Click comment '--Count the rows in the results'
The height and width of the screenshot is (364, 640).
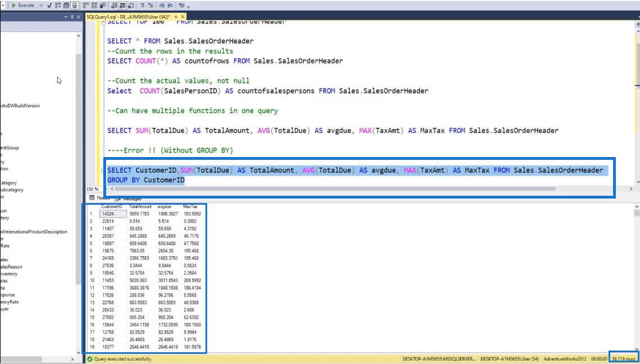pos(170,52)
